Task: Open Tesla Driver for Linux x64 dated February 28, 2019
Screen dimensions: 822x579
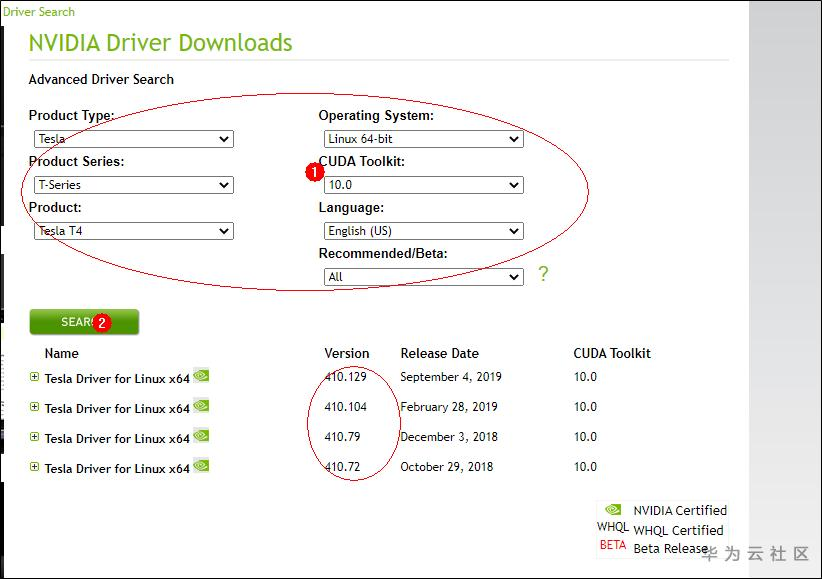Action: [117, 409]
